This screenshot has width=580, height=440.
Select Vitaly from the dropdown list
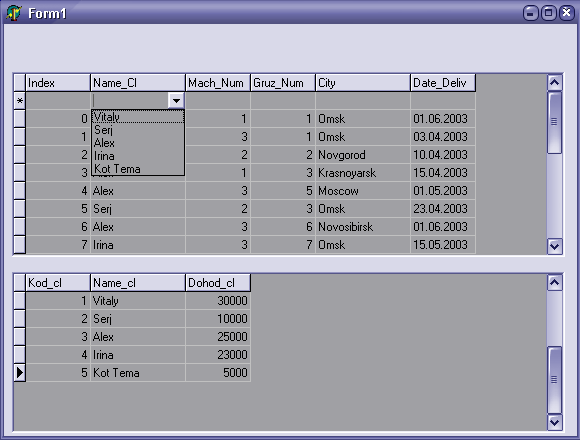pos(138,116)
